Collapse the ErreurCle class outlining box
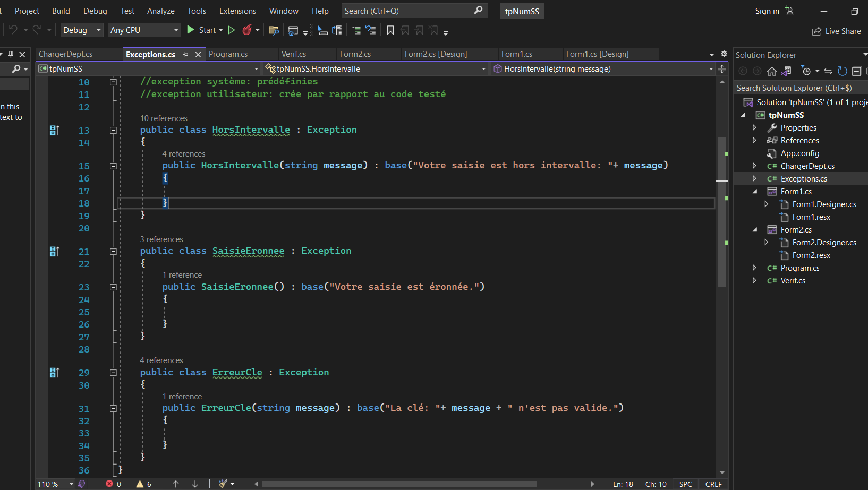The width and height of the screenshot is (868, 490). coord(113,373)
